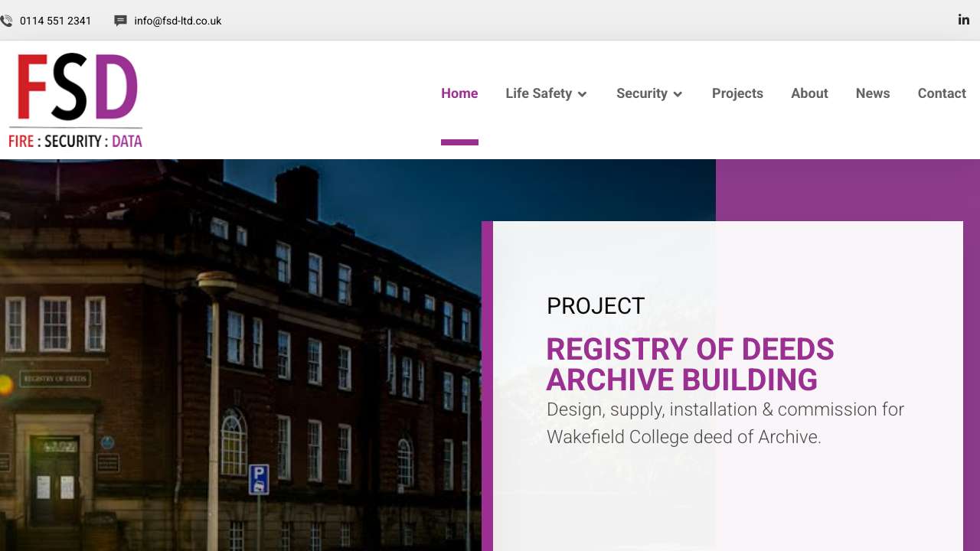The image size is (980, 551).
Task: Click the Wakefield College project description text
Action: click(x=724, y=423)
